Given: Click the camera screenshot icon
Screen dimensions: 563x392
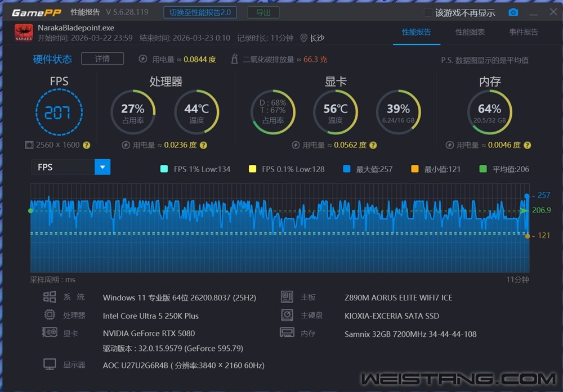Looking at the screenshot, I should tap(513, 12).
